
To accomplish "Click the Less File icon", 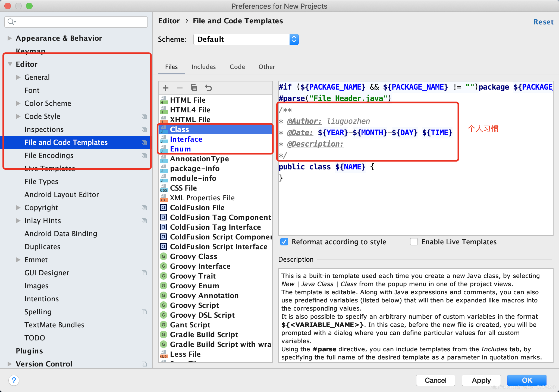I will click(164, 354).
